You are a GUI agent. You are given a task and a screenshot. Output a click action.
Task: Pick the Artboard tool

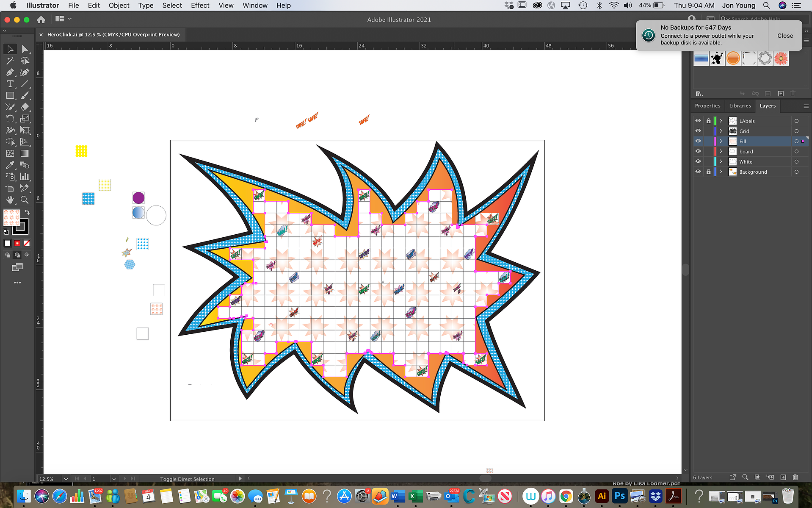pyautogui.click(x=10, y=188)
